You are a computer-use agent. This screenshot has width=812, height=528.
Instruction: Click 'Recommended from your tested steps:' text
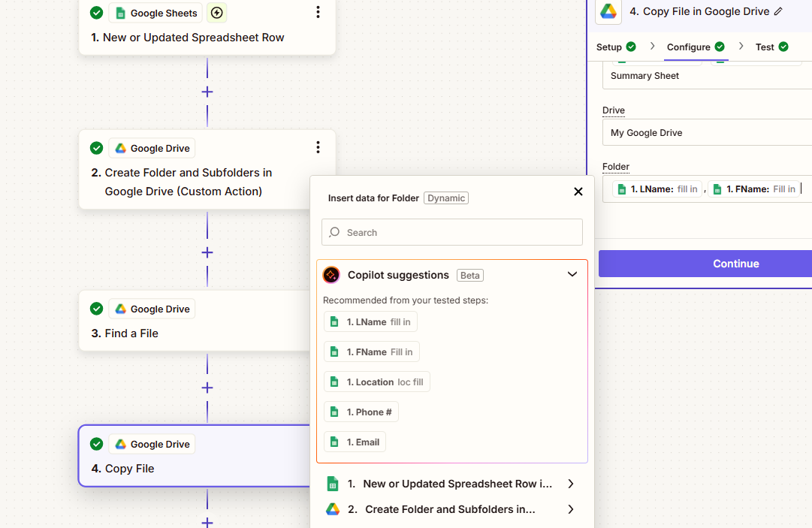(406, 300)
